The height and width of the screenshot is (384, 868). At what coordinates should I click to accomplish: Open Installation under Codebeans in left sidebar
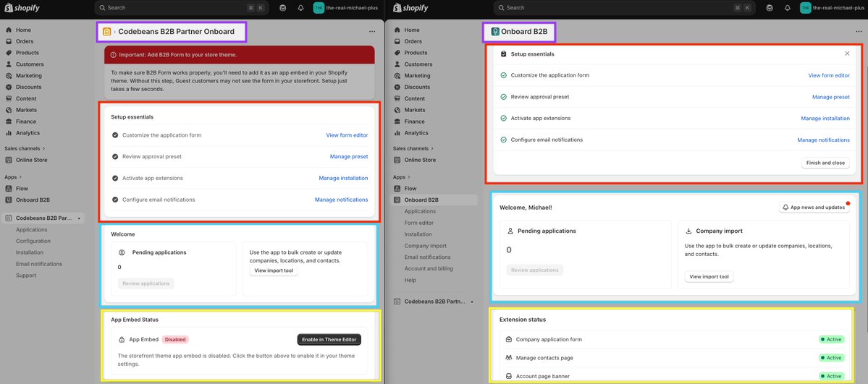coord(30,252)
